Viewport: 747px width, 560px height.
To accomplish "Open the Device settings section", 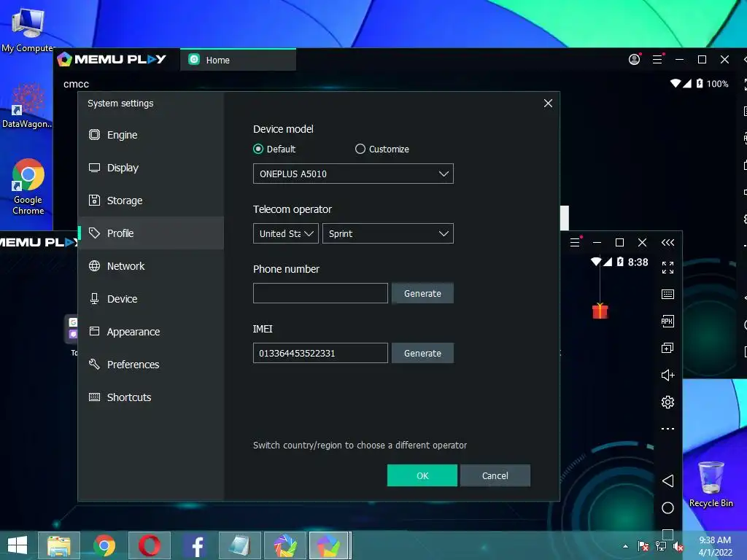I will click(x=151, y=299).
